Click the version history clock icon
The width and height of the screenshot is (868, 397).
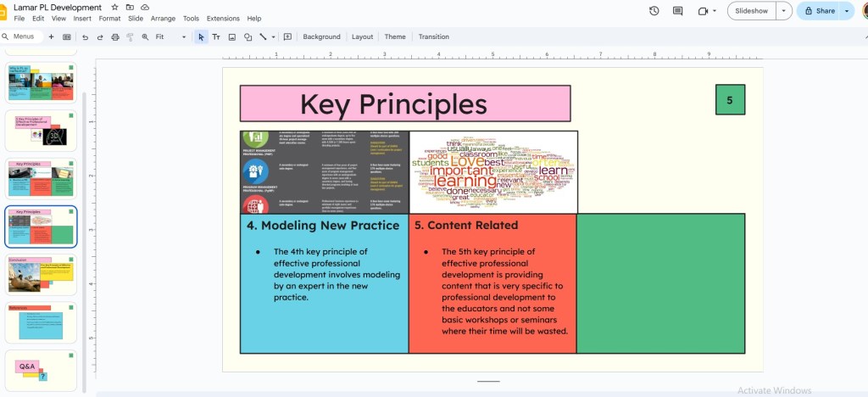654,11
